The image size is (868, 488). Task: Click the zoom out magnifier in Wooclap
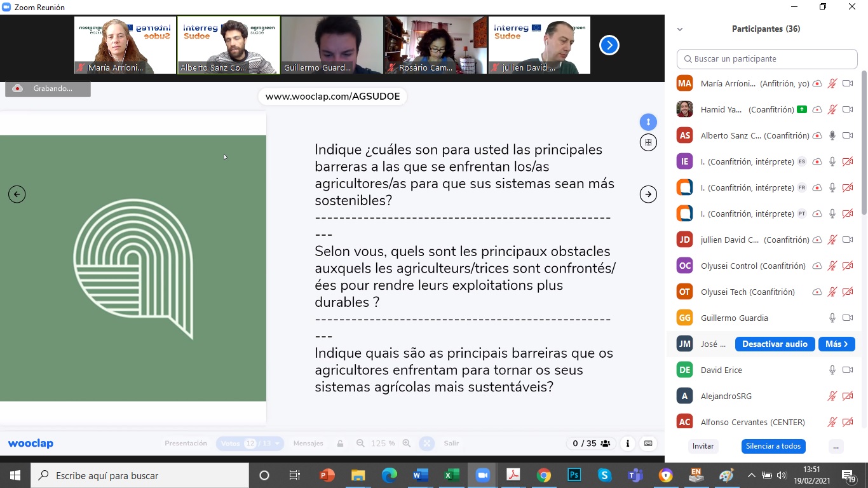point(360,444)
